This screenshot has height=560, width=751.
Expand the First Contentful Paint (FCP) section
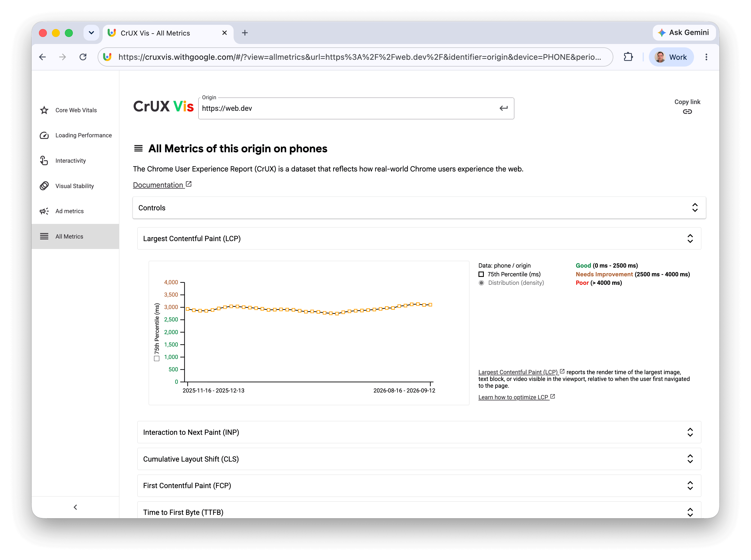click(419, 486)
